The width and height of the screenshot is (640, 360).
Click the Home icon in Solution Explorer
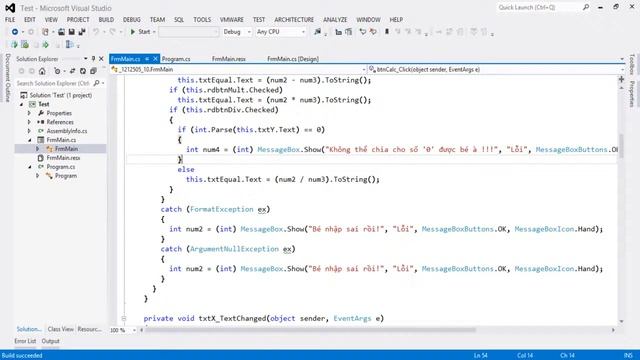pos(42,71)
